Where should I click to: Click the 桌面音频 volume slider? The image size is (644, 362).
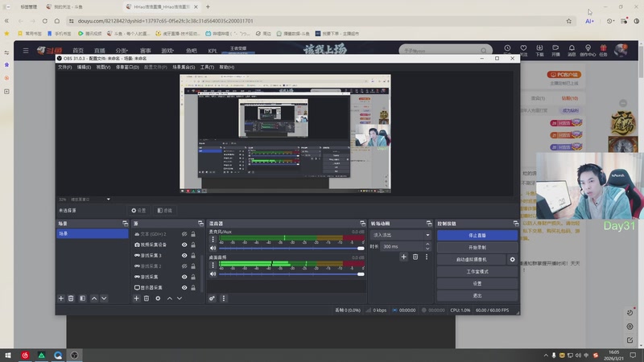(x=291, y=274)
